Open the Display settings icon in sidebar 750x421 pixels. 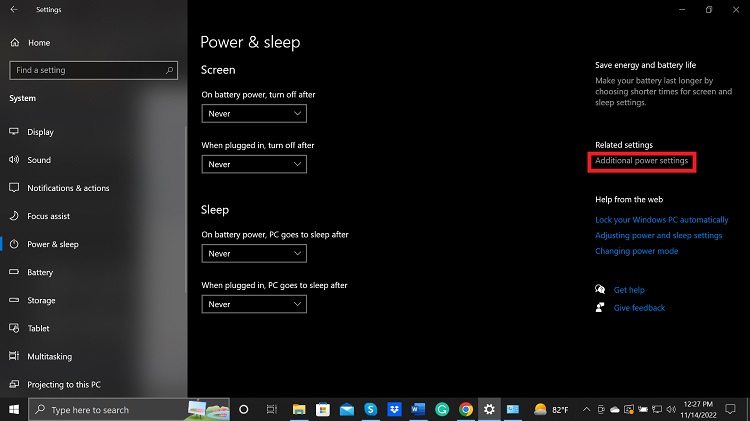[14, 132]
